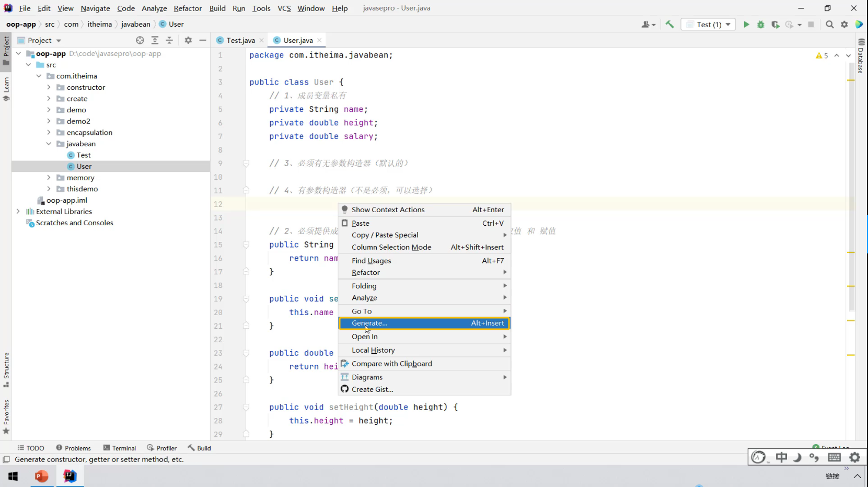Open IDE settings gear in top toolbar

tap(844, 25)
